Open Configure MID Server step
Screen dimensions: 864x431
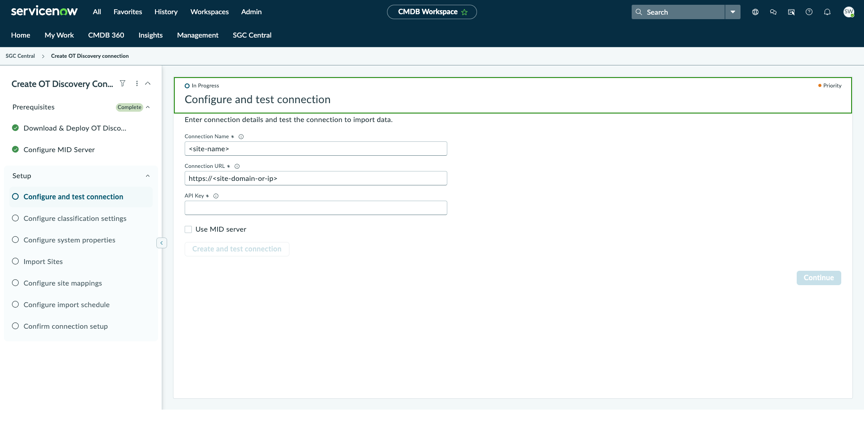click(59, 149)
